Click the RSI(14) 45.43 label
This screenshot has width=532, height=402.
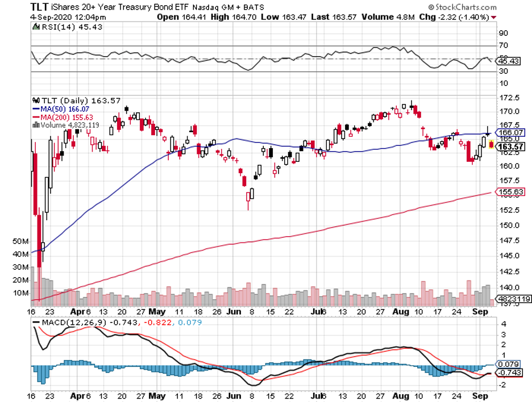pyautogui.click(x=72, y=27)
